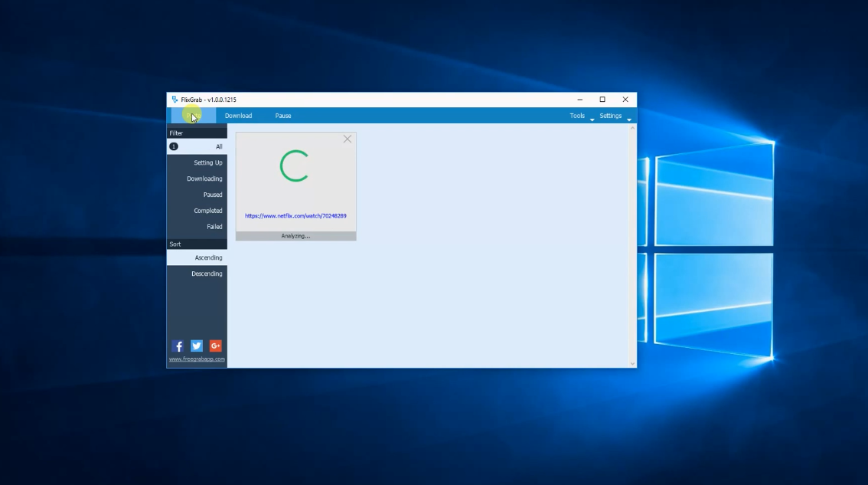868x485 pixels.
Task: Open the Settings dropdown menu
Action: [x=615, y=116]
